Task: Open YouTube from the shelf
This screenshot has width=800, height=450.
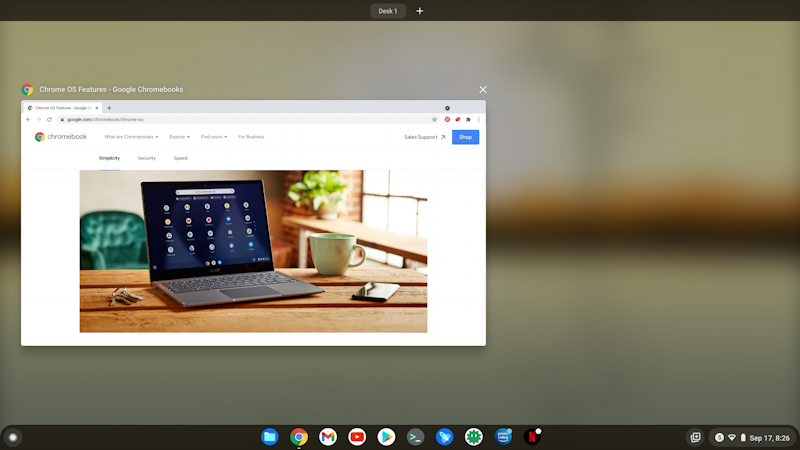Action: click(x=357, y=437)
